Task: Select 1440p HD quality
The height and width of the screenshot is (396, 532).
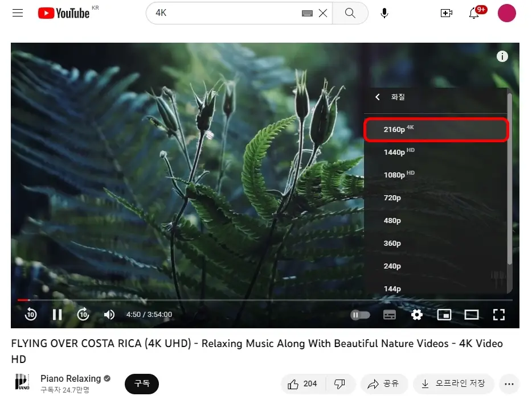Action: tap(436, 152)
